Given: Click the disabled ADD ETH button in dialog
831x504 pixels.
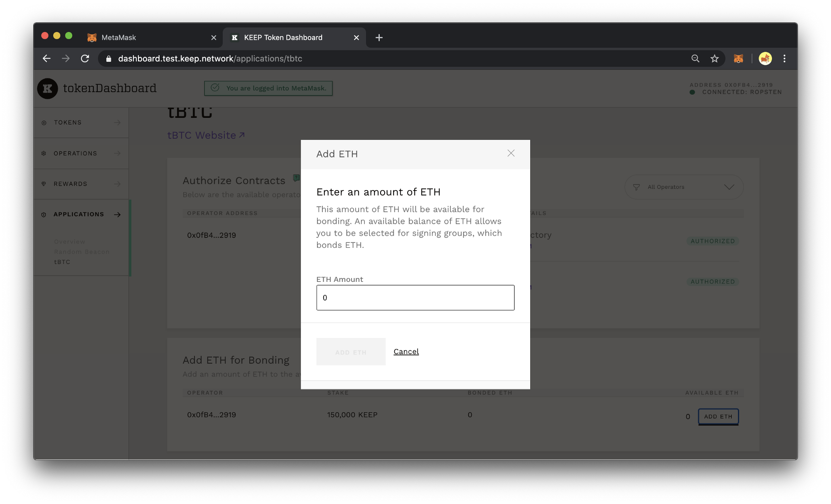Looking at the screenshot, I should pos(351,352).
